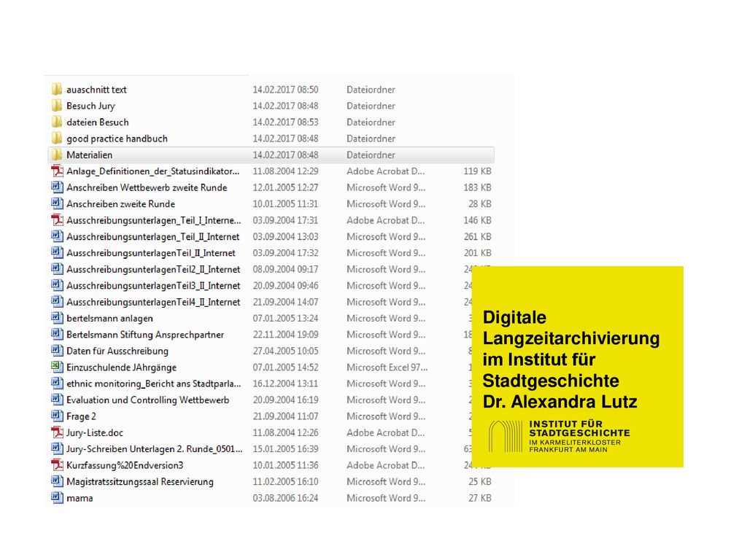Click size value 261 KB

(x=477, y=237)
